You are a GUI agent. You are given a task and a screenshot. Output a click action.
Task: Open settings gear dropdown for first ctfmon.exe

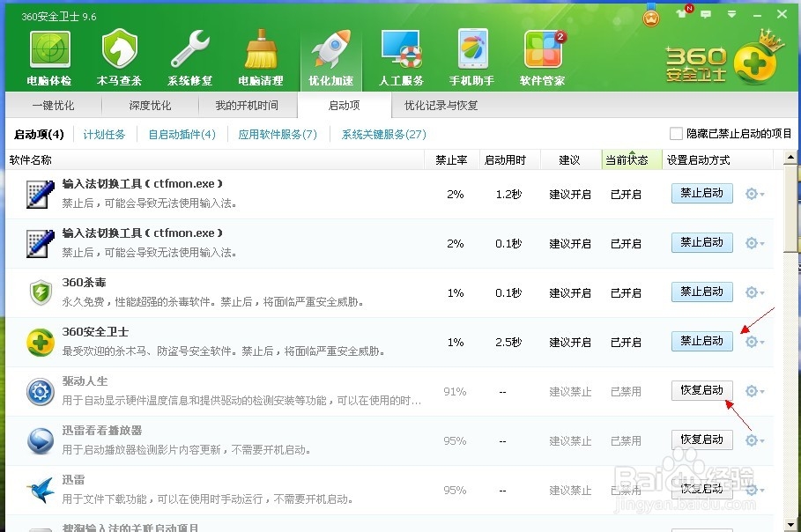754,194
